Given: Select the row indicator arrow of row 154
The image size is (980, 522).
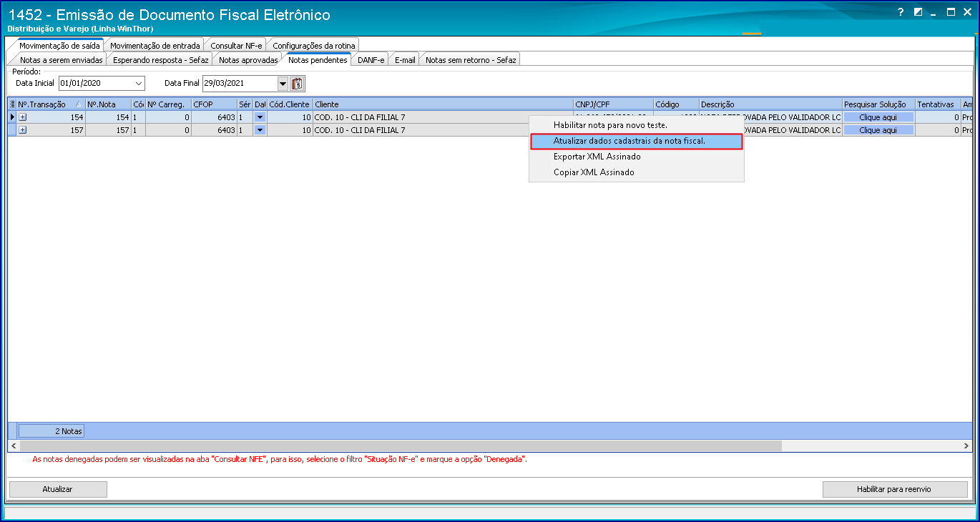Looking at the screenshot, I should (x=12, y=117).
